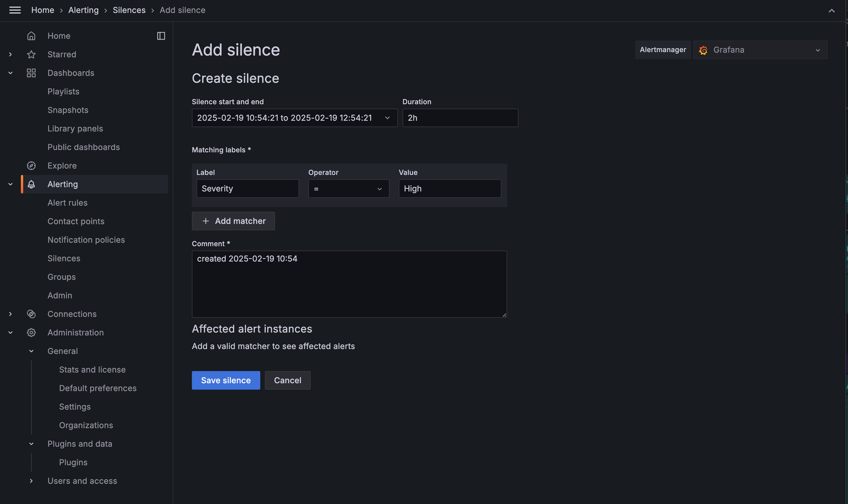Image resolution: width=848 pixels, height=504 pixels.
Task: Click the Starred star icon
Action: coord(31,54)
